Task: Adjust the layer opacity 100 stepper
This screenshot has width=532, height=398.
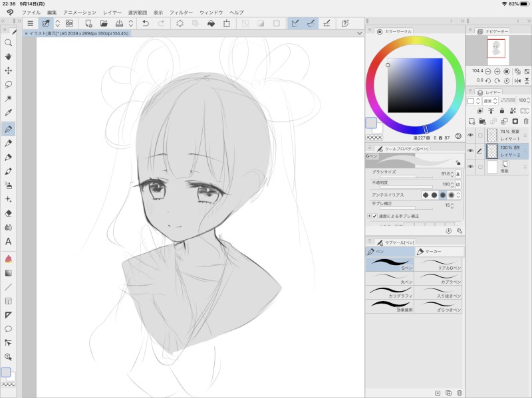Action: click(x=528, y=100)
